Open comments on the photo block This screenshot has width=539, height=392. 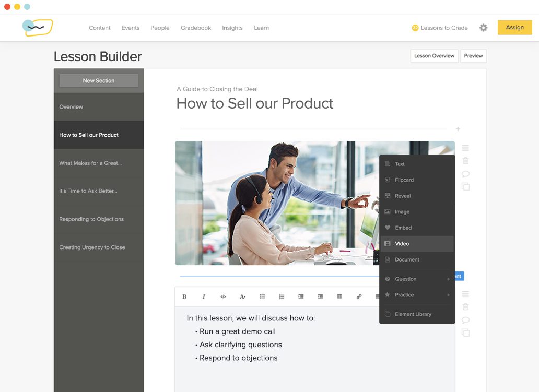(465, 174)
